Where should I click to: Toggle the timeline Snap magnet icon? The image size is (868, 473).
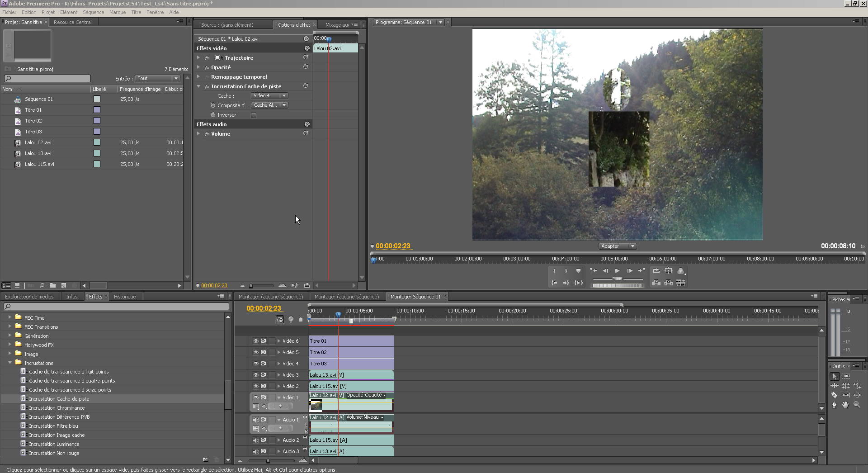click(x=280, y=320)
